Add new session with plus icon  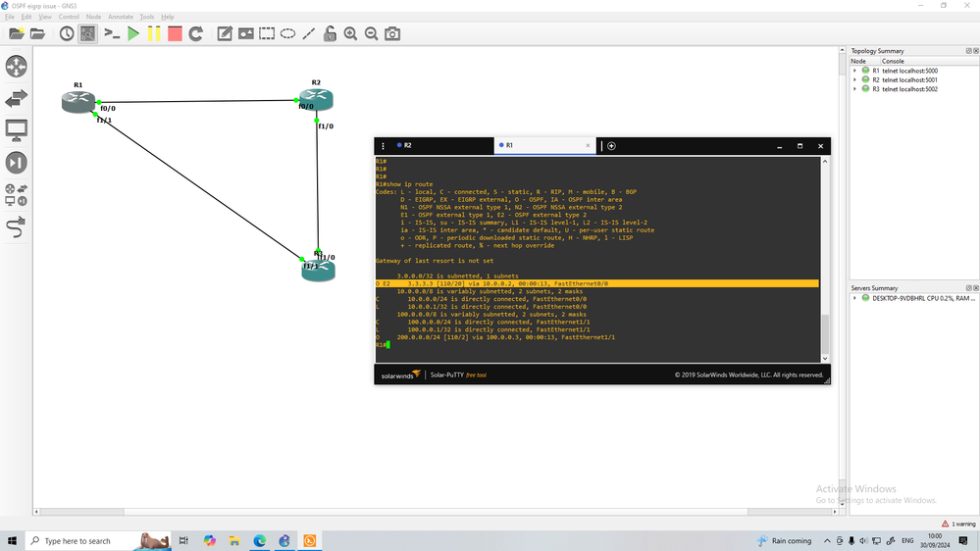click(611, 145)
